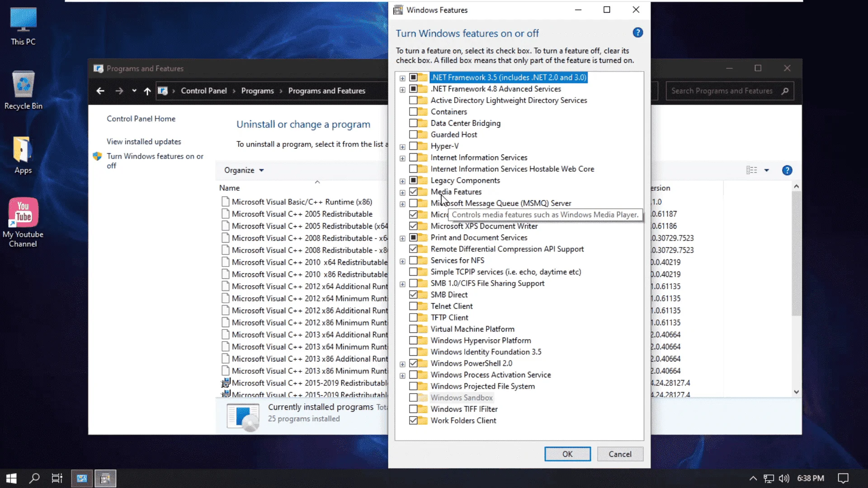The image size is (868, 488).
Task: Open the Recycle Bin desktop icon
Action: [x=23, y=90]
